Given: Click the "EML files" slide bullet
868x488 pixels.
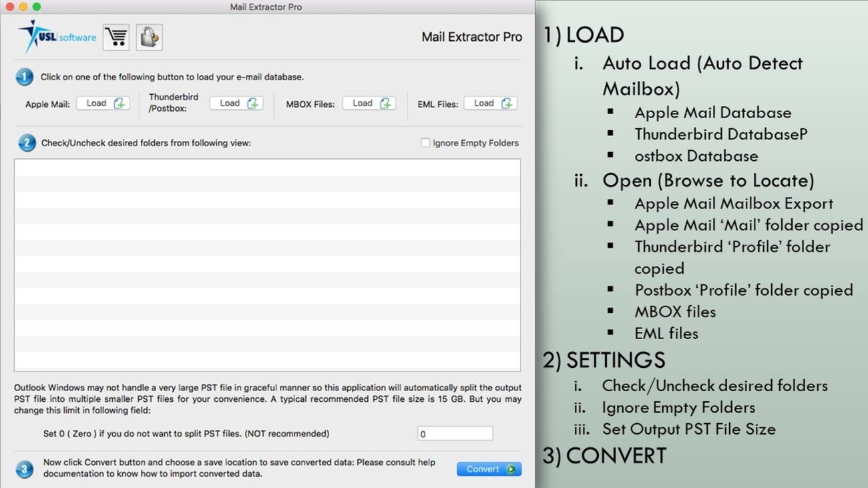Looking at the screenshot, I should [x=666, y=333].
